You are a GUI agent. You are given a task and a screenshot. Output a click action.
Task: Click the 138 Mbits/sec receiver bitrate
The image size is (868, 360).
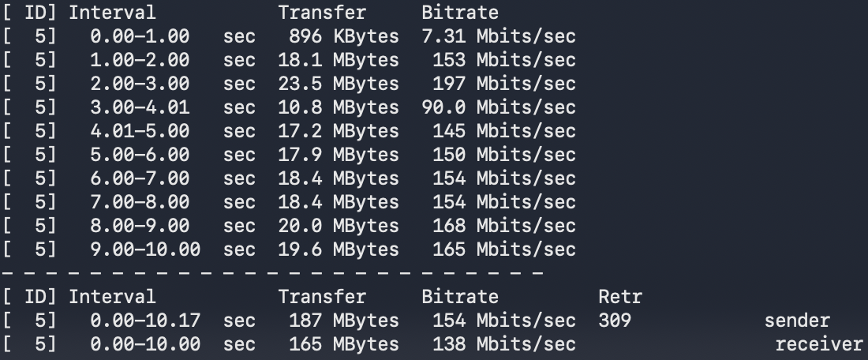pyautogui.click(x=503, y=344)
